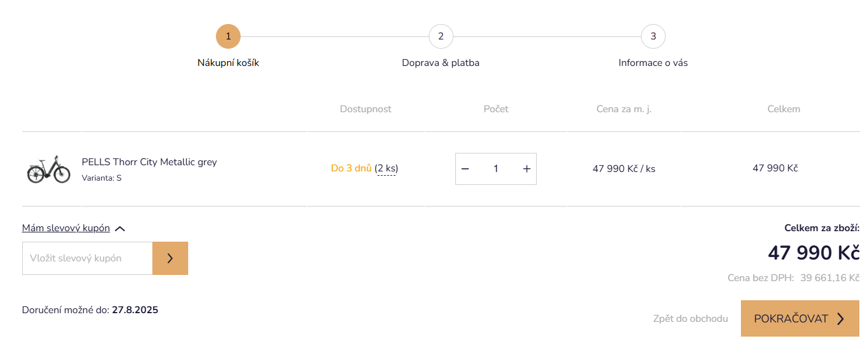The image size is (868, 344).
Task: Open the "Informace o vás" step label
Action: click(653, 63)
